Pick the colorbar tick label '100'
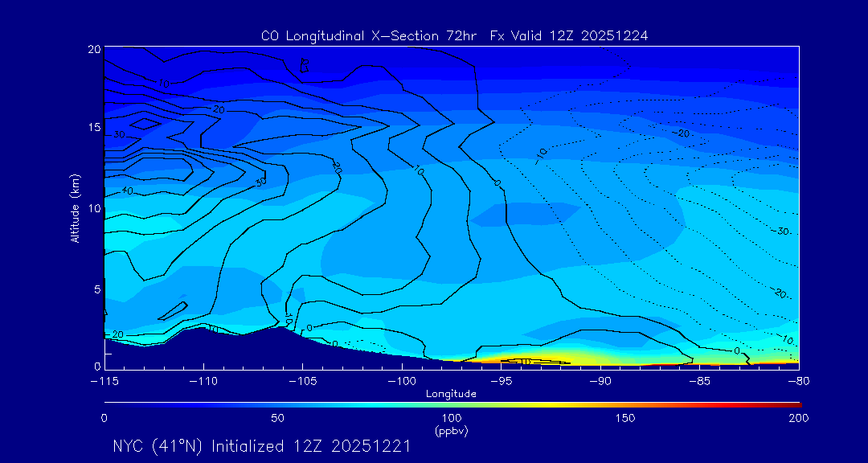 (451, 418)
